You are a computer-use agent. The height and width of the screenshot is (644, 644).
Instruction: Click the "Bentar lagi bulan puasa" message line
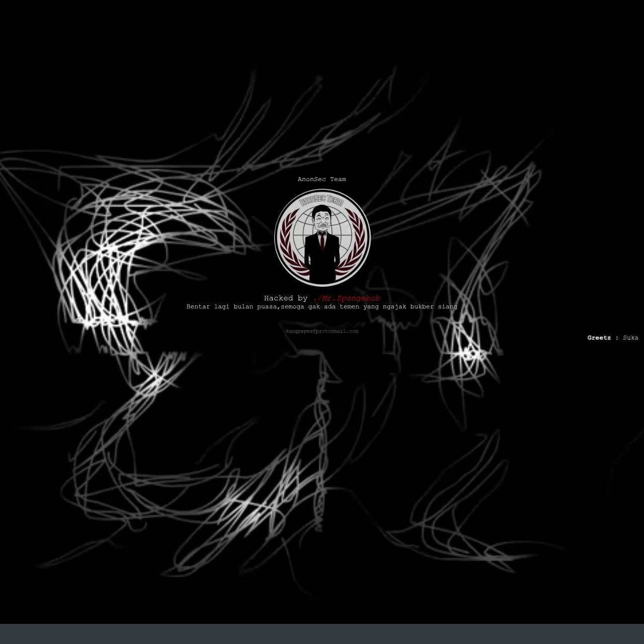(x=322, y=306)
